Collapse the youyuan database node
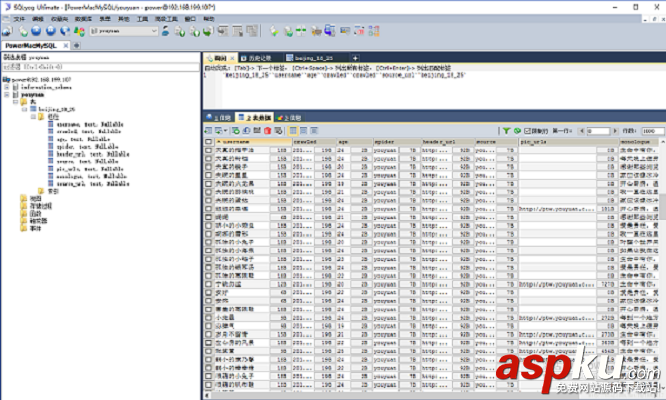 pyautogui.click(x=7, y=95)
